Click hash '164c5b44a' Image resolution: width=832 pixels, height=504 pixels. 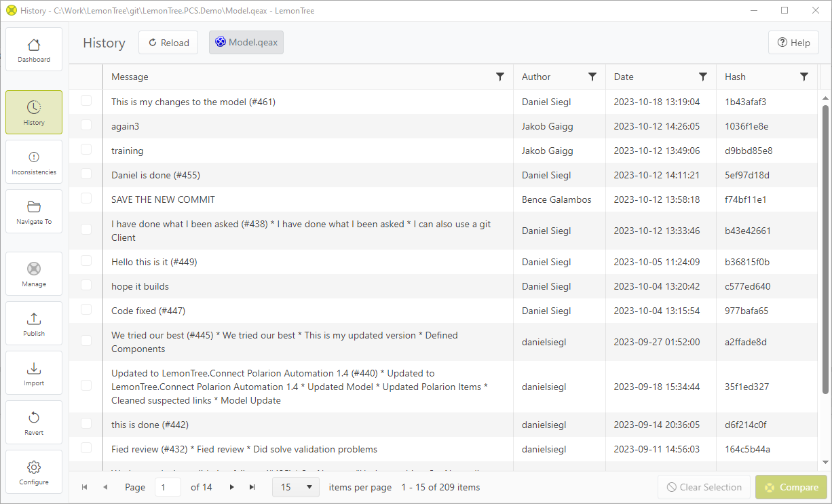click(x=747, y=449)
